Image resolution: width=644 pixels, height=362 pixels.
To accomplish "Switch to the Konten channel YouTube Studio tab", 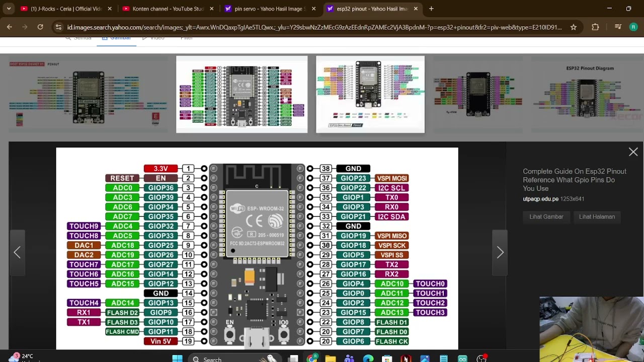I will (168, 9).
